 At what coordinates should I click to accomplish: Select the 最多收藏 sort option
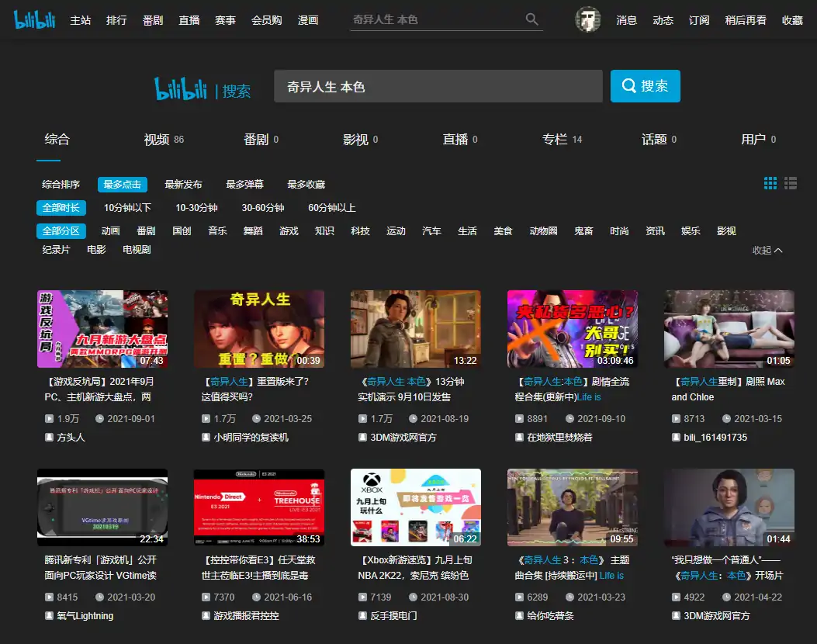pos(306,185)
